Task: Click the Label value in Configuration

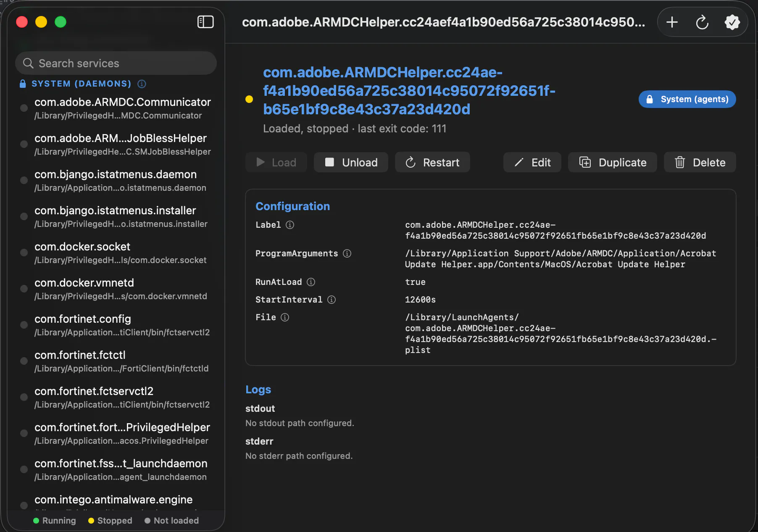Action: coord(555,230)
